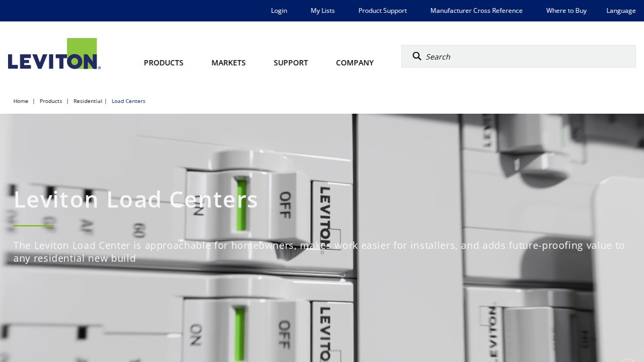Go to Home in the breadcrumb
Image resolution: width=644 pixels, height=362 pixels.
(x=21, y=101)
